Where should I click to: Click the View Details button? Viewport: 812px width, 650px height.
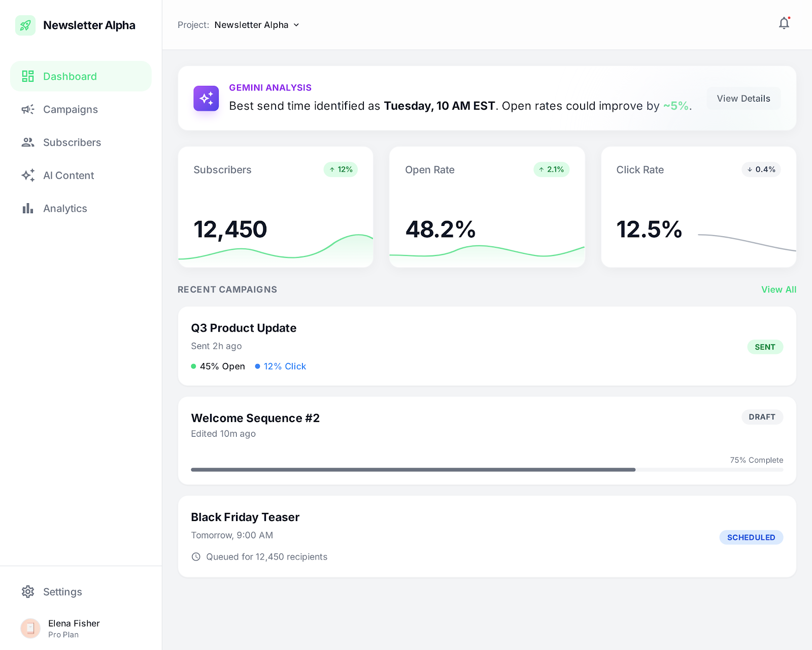(743, 98)
